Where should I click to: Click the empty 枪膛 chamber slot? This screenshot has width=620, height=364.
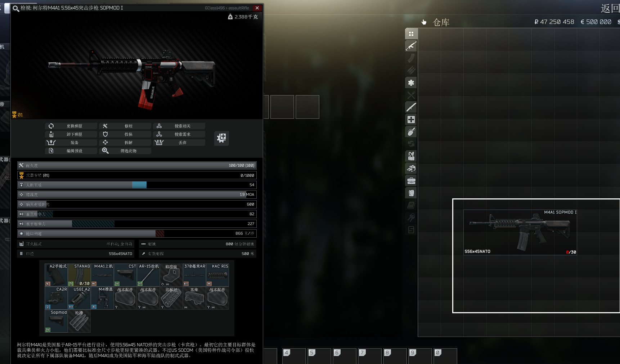tap(79, 321)
